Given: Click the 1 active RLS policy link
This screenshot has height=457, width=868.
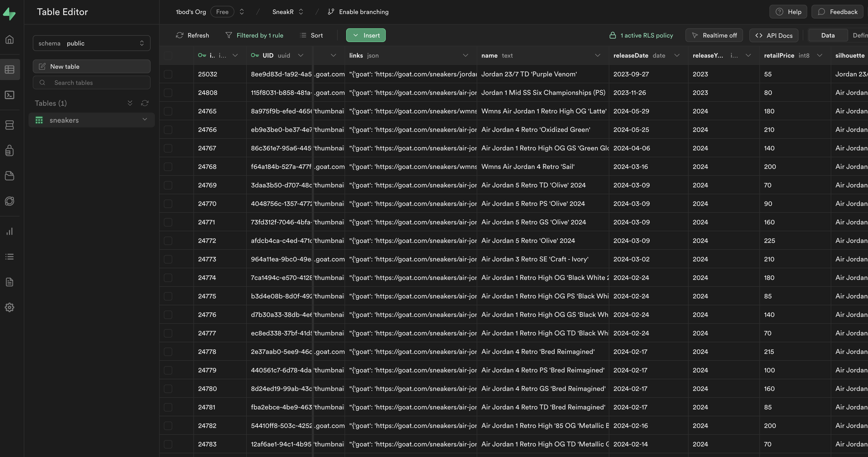Looking at the screenshot, I should pyautogui.click(x=641, y=35).
